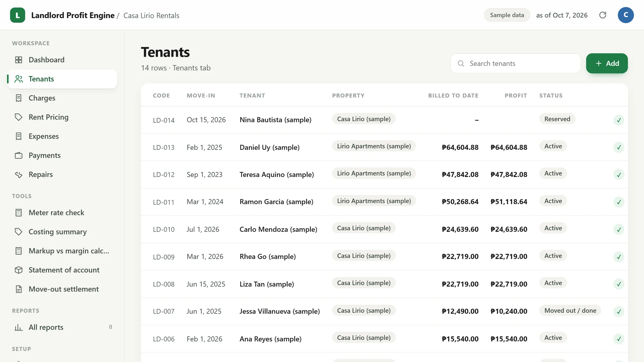Viewport: 644px width, 362px height.
Task: Click the Reserved status badge
Action: (x=557, y=119)
